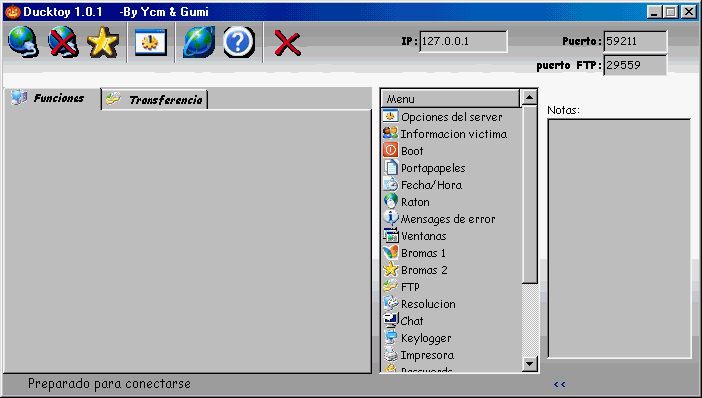
Task: Click the Portapapeles document icon
Action: tap(390, 167)
